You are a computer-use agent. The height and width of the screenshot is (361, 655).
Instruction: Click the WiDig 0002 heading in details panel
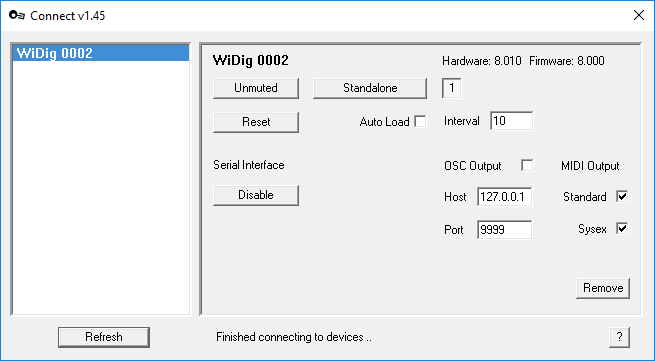click(250, 61)
